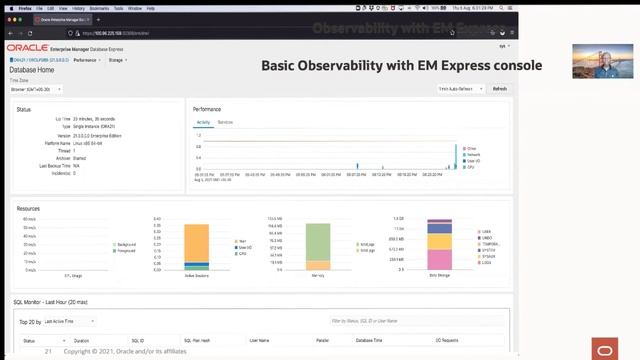Click the bookmark star icon in address bar
Image resolution: width=640 pixels, height=360 pixels.
[x=452, y=33]
